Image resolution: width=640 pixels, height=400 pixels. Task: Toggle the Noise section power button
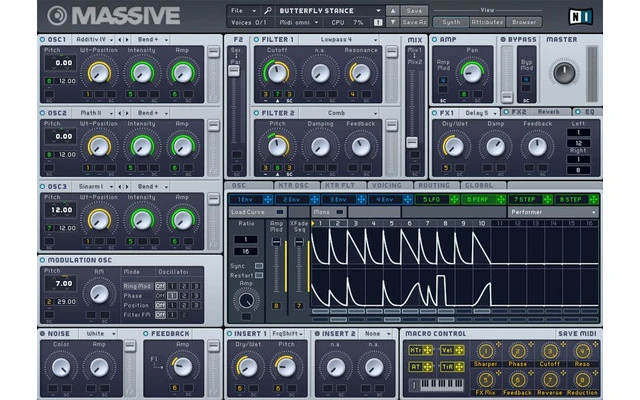coord(42,333)
